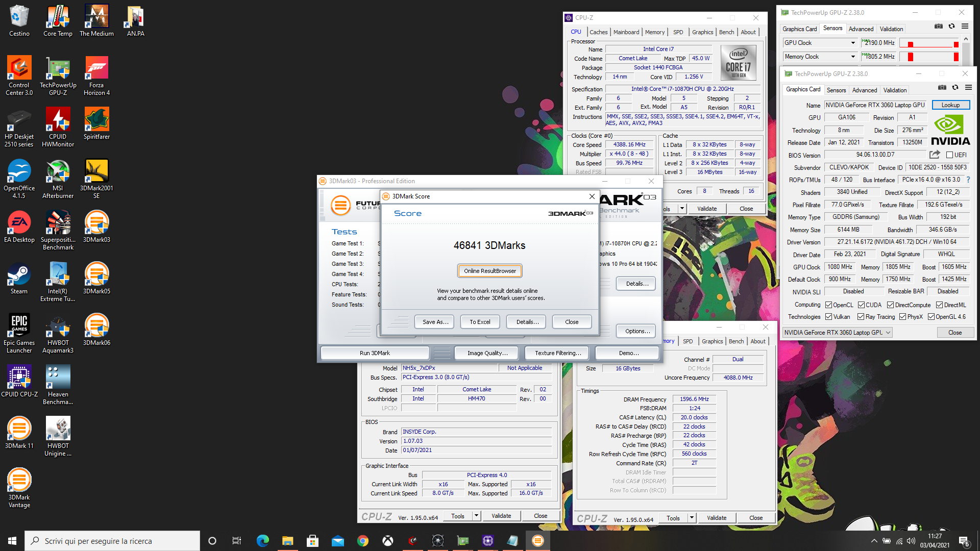Open GPU selection dropdown in GPU-Z
Image resolution: width=980 pixels, height=551 pixels.
tap(838, 332)
